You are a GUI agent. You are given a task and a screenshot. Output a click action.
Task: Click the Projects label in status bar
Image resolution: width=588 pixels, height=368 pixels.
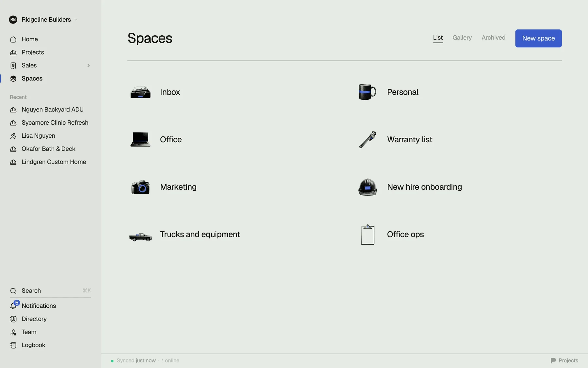pyautogui.click(x=568, y=360)
